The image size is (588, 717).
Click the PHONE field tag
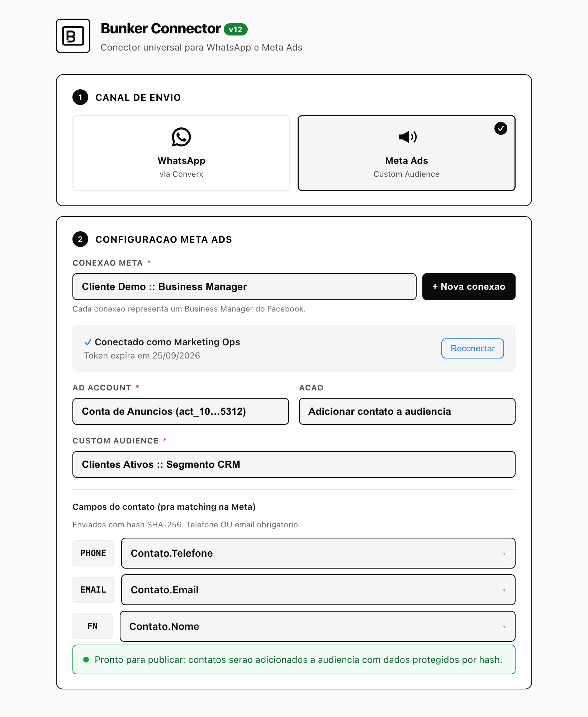(x=93, y=553)
